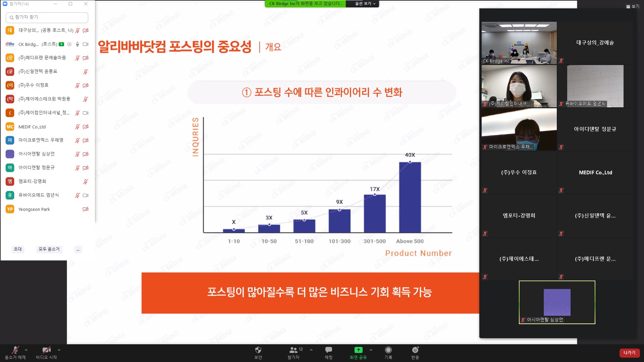Click the Zoom icon in participants window title
This screenshot has height=362, width=644.
point(5,4)
